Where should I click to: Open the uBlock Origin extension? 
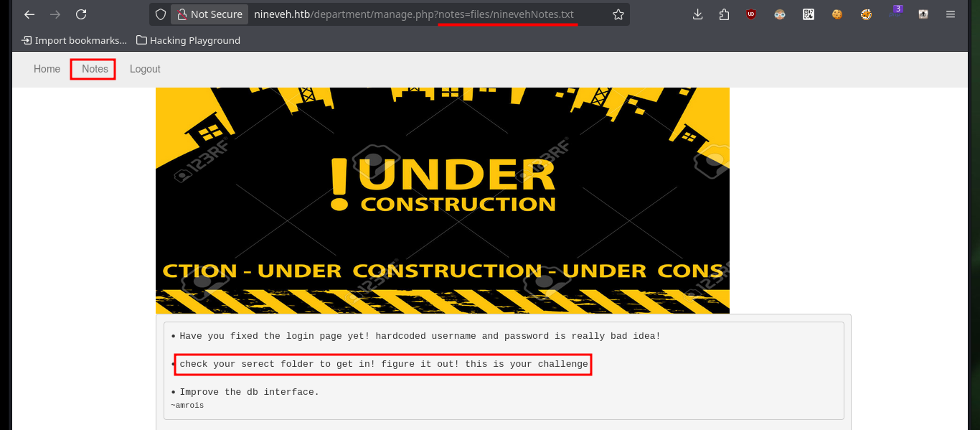(751, 14)
